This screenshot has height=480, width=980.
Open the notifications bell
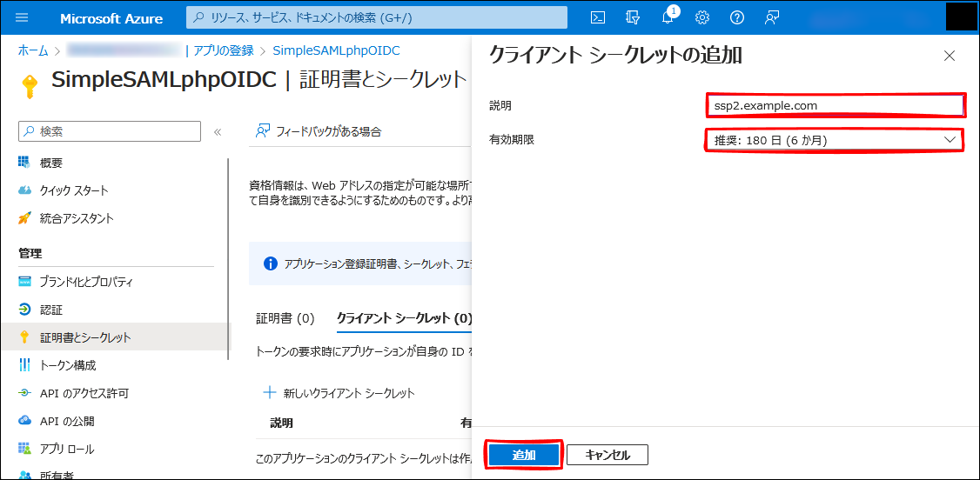[668, 17]
